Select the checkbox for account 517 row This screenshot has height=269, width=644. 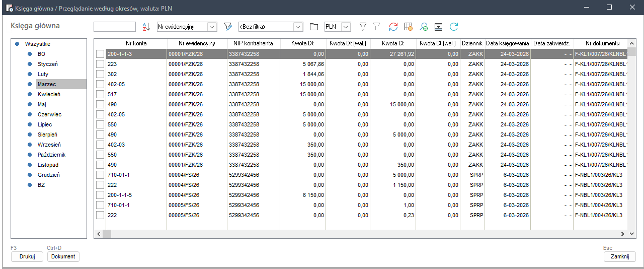[x=100, y=94]
